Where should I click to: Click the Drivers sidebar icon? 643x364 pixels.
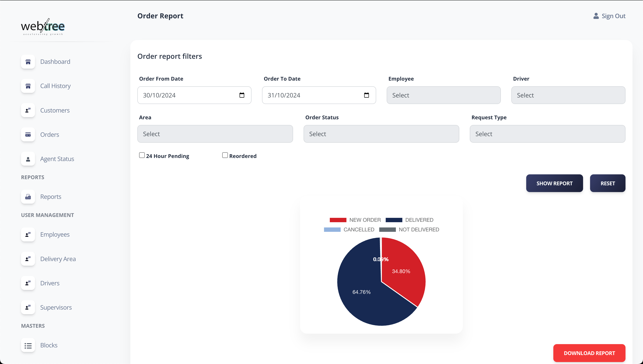click(28, 283)
